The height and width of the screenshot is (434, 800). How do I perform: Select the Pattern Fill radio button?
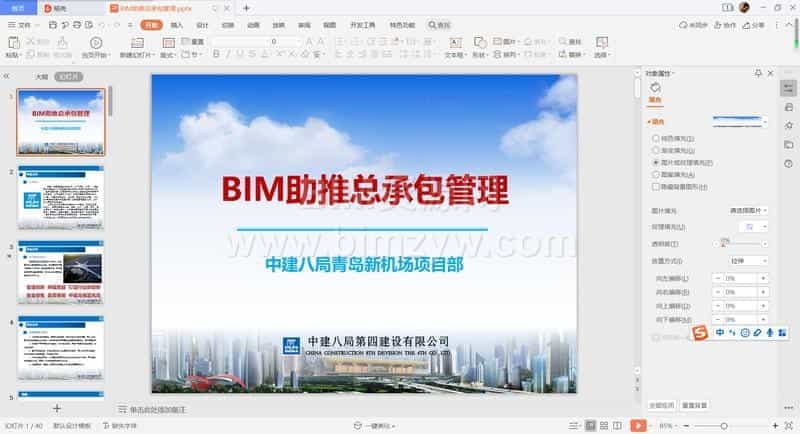[656, 174]
